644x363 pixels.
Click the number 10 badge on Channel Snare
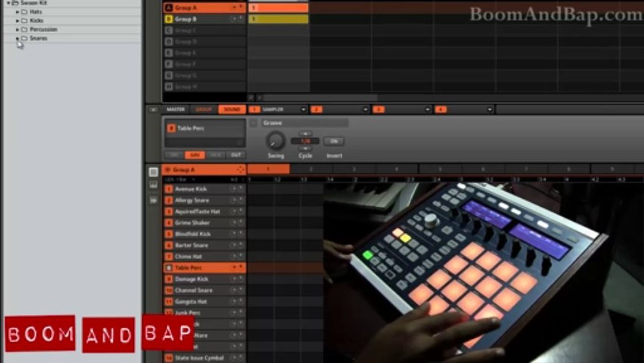pyautogui.click(x=169, y=290)
